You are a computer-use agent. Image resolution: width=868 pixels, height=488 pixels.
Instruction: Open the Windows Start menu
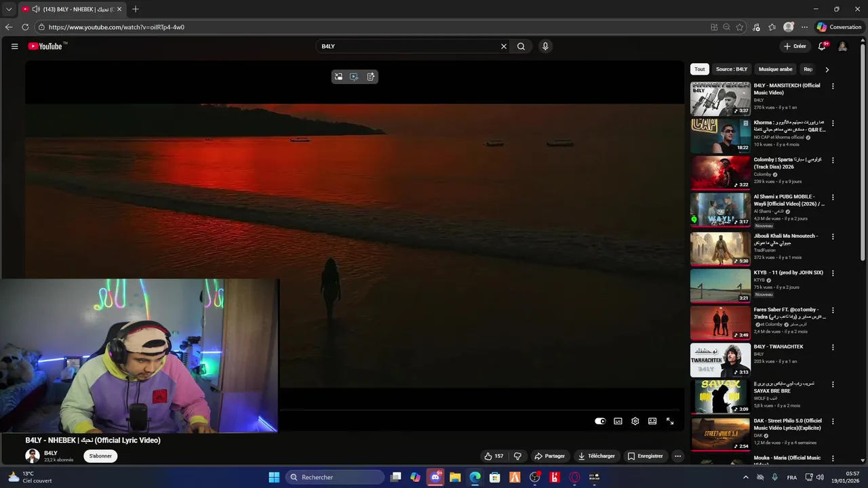[274, 477]
